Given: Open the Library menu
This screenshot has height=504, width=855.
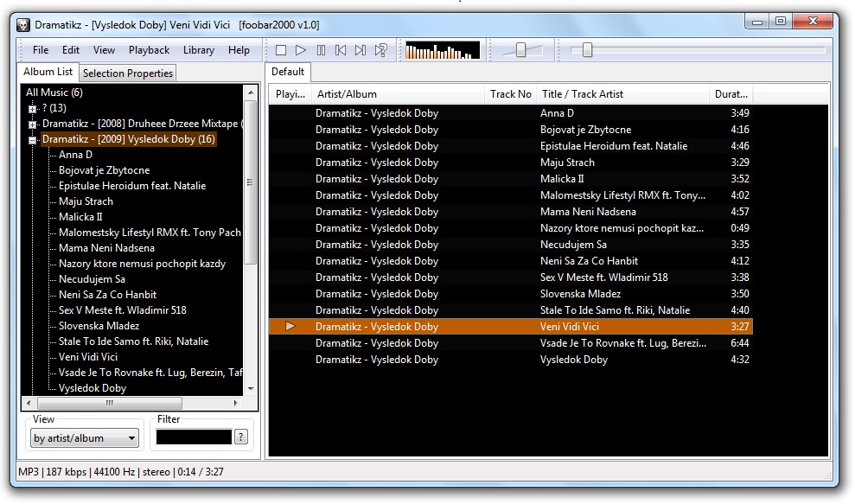Looking at the screenshot, I should [199, 50].
